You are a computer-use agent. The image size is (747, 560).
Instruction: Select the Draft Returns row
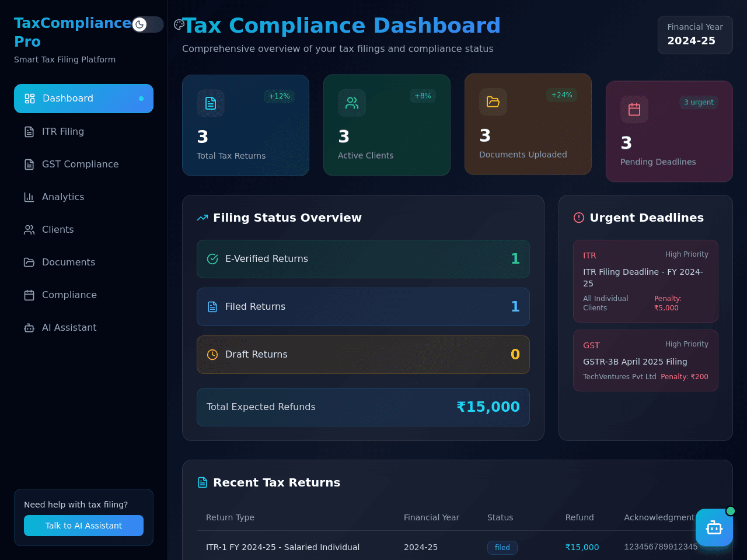tap(363, 355)
